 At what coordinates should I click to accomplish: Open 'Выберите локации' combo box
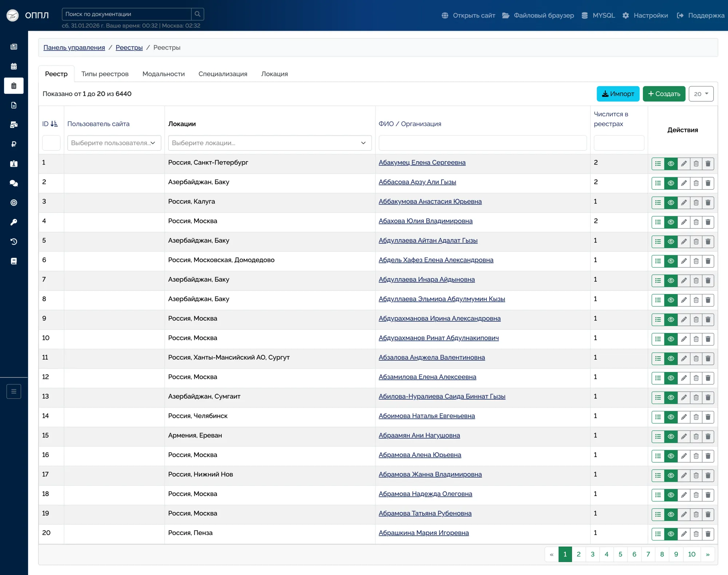(269, 143)
